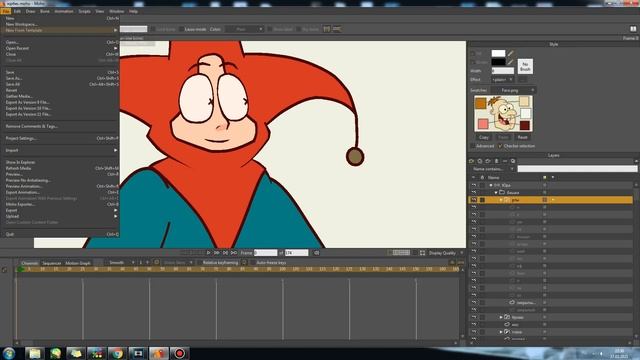Viewport: 640px width, 360px height.
Task: Open the file explorer folder in taskbar
Action: pyautogui.click(x=34, y=353)
